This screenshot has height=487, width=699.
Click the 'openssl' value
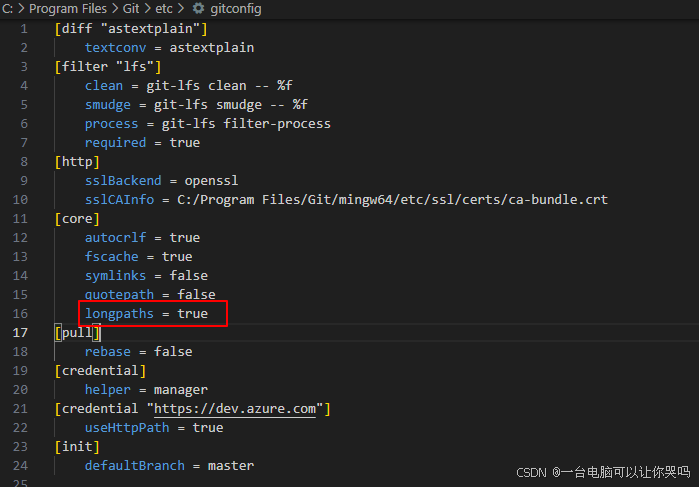pos(211,181)
